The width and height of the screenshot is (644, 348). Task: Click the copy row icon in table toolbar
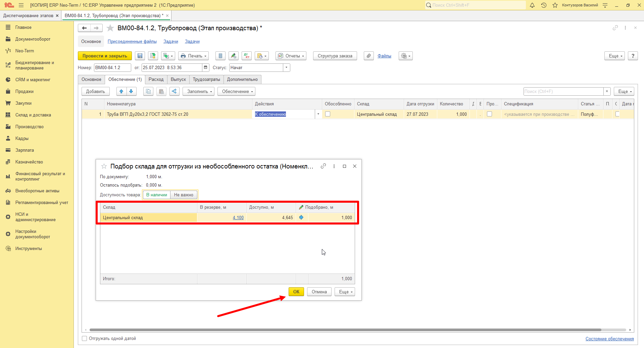pos(148,91)
